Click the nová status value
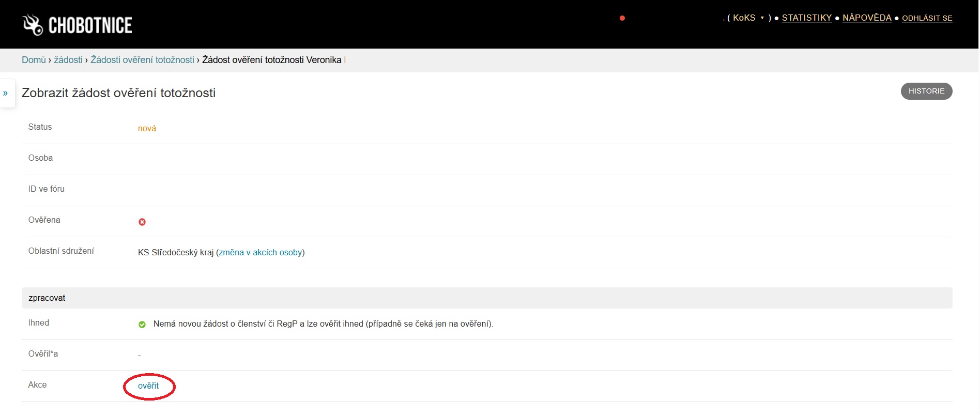The height and width of the screenshot is (415, 980). 147,129
